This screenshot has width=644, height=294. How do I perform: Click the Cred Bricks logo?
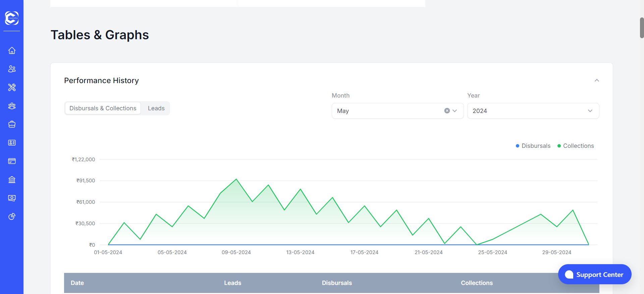[x=12, y=18]
